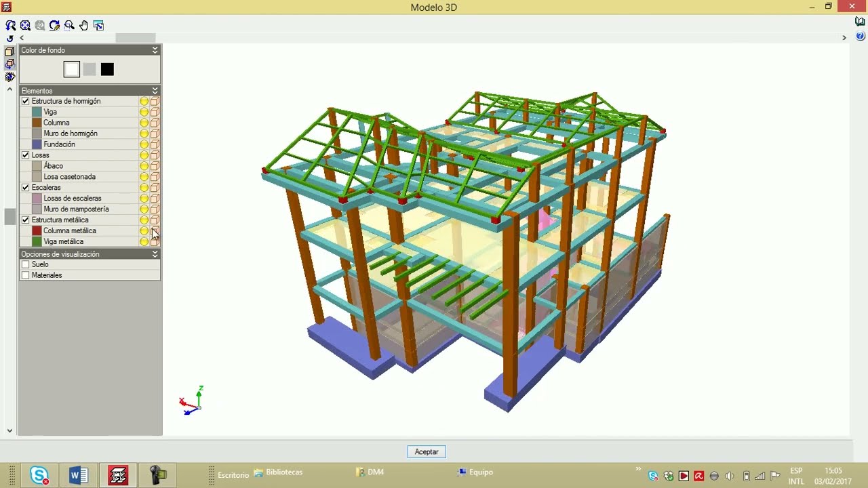Uncheck Estructura metálica checkbox

click(26, 220)
